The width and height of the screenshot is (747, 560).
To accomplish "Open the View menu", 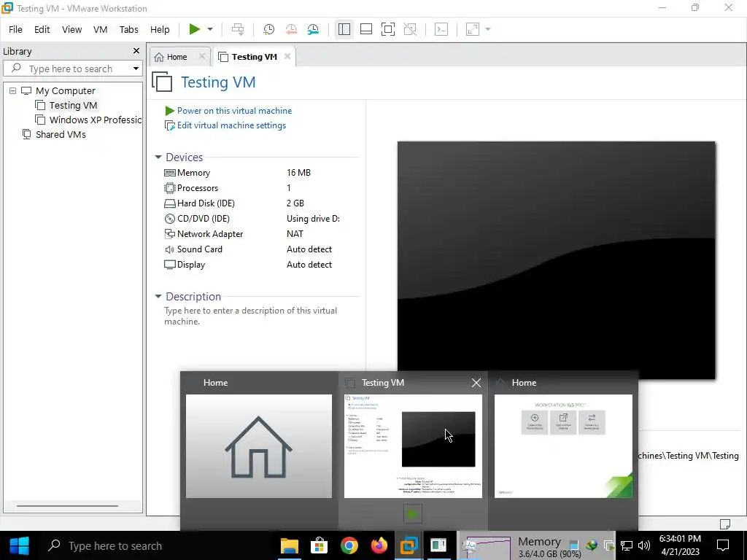I will coord(71,29).
